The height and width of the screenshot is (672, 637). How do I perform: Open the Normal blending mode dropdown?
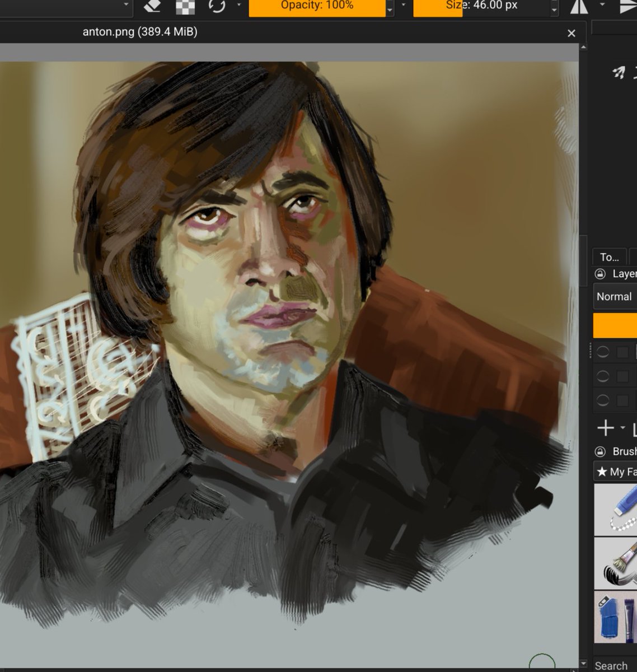pos(615,297)
